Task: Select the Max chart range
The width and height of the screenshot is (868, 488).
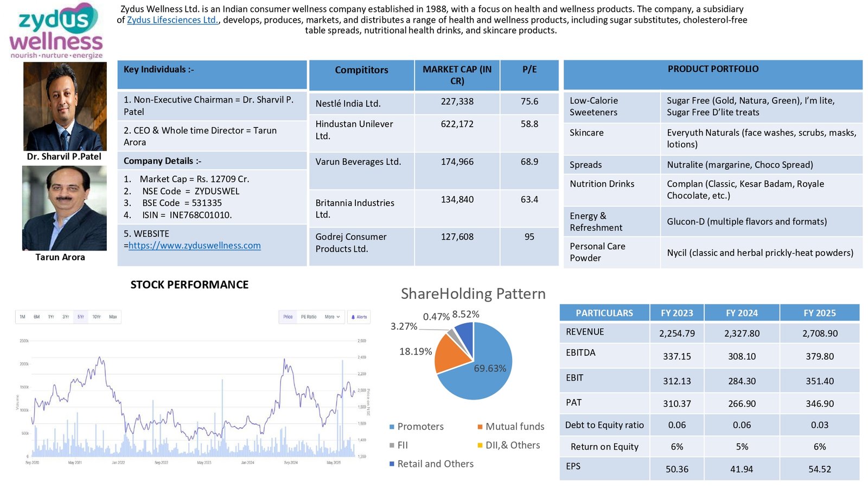Action: tap(113, 317)
